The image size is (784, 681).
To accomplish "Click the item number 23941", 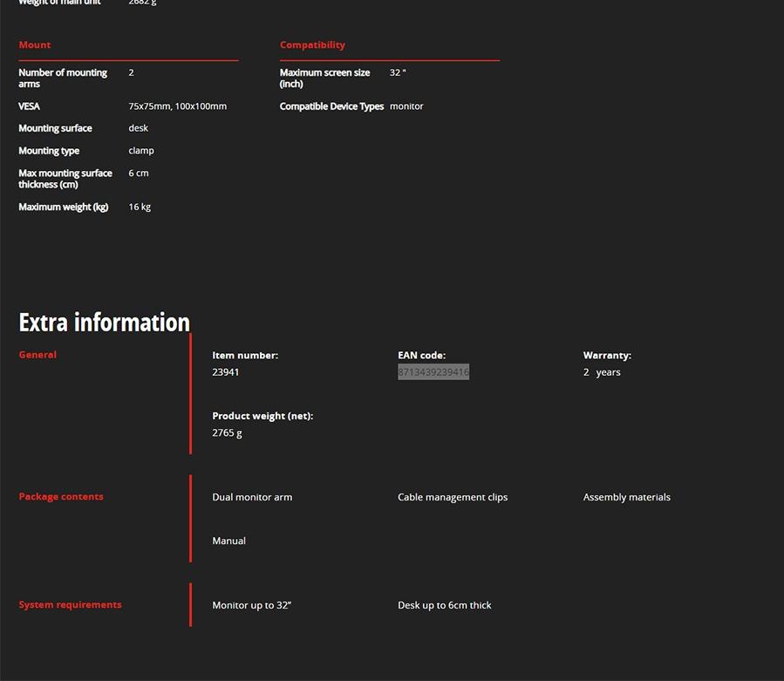I will coord(225,372).
